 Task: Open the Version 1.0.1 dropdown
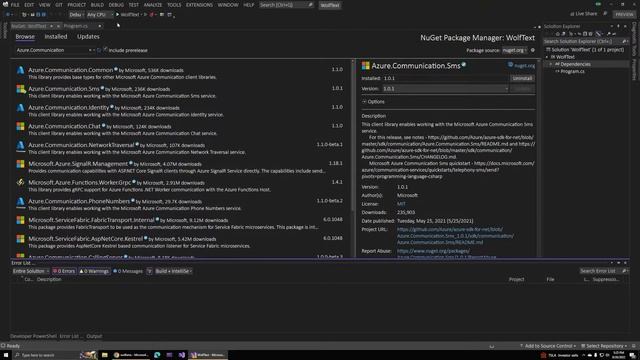coord(445,89)
